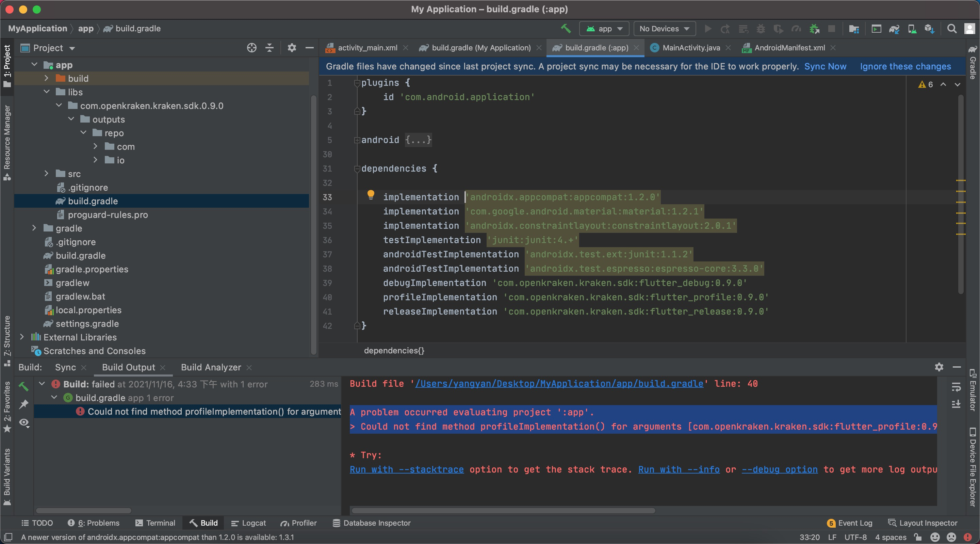Open the Emulator panel on right sidebar
The height and width of the screenshot is (544, 980).
[x=973, y=392]
